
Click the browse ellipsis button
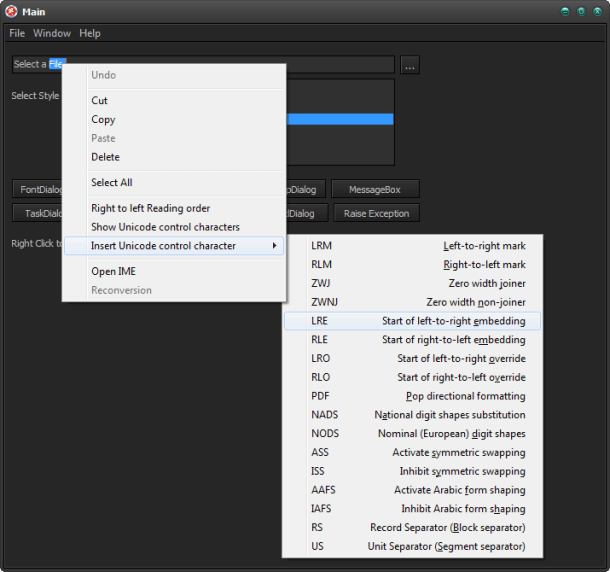point(410,65)
